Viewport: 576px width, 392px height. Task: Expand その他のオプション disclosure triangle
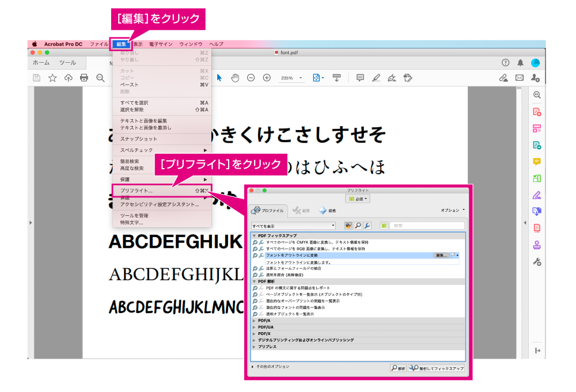point(253,367)
